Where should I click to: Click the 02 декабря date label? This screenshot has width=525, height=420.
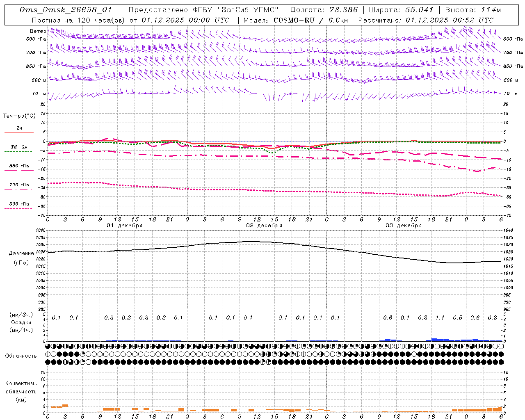pos(264,226)
